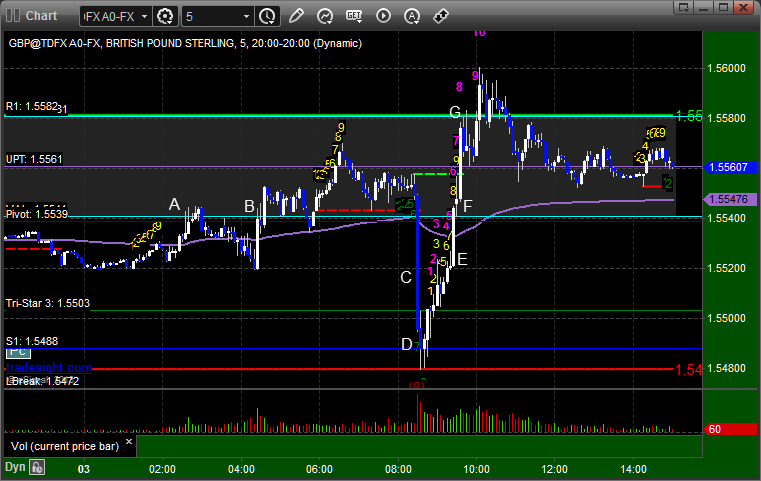Select the Vol (current price bar) tab
This screenshot has height=481, width=761.
[65, 446]
